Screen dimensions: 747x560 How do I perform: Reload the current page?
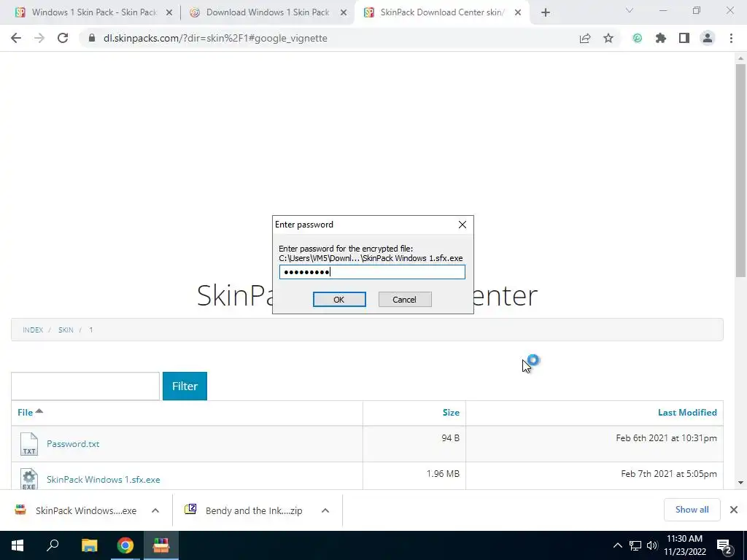[63, 38]
